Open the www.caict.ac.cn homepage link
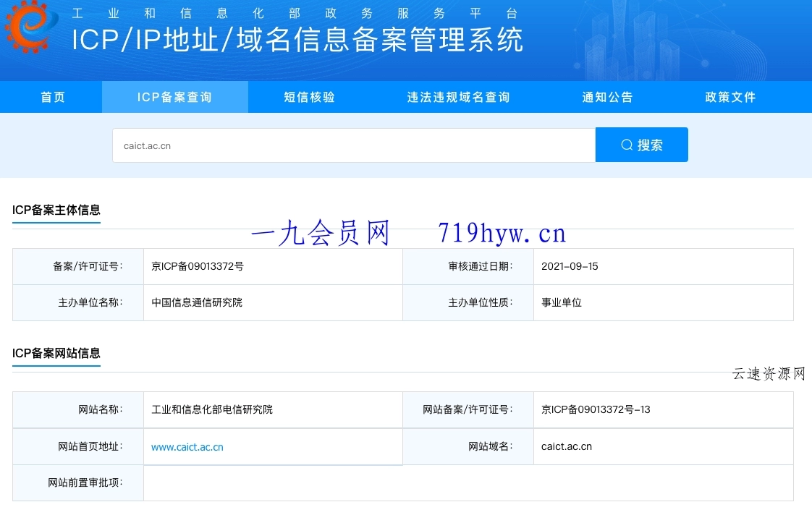Viewport: 812px width, 515px height. pyautogui.click(x=186, y=446)
